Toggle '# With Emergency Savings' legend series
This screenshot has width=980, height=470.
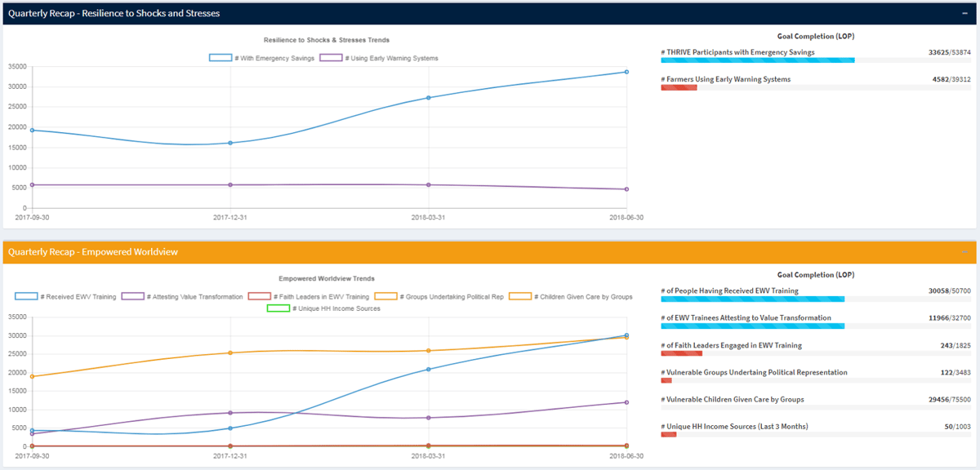coord(220,58)
